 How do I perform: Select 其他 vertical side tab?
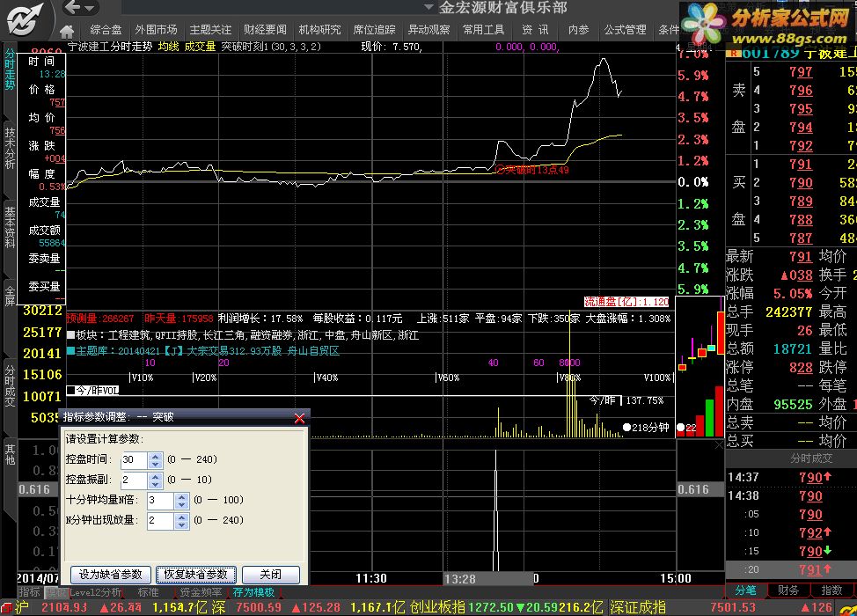click(10, 454)
